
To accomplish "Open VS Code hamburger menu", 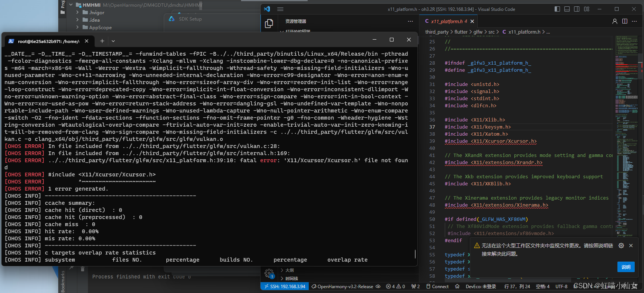I will pyautogui.click(x=280, y=9).
